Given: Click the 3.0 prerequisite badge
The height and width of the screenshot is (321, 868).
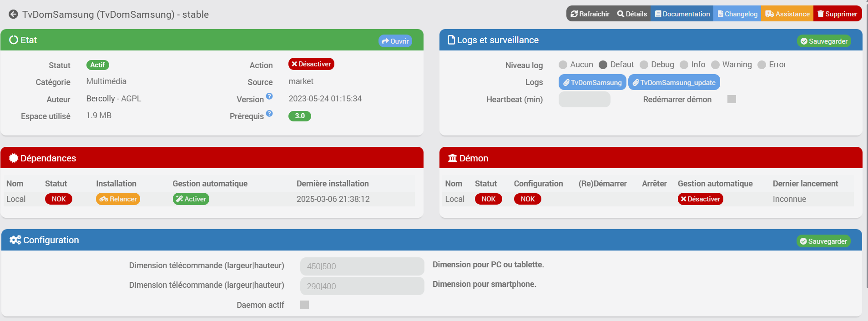Looking at the screenshot, I should 300,116.
